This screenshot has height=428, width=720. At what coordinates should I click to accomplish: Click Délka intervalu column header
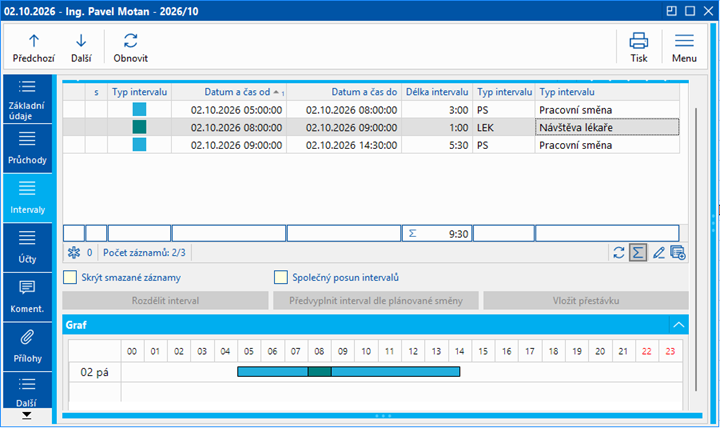(x=437, y=92)
